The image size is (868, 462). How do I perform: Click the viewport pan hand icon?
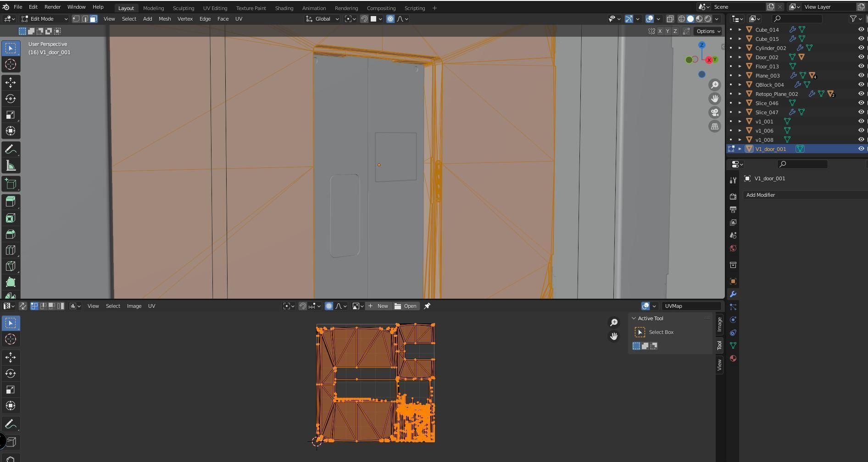click(715, 99)
